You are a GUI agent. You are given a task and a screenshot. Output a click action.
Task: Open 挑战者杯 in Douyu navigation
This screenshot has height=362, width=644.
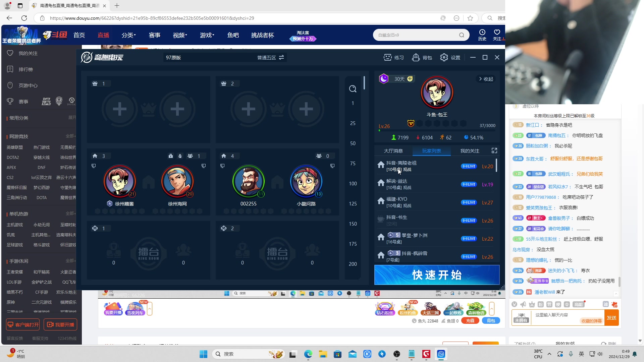(x=263, y=35)
